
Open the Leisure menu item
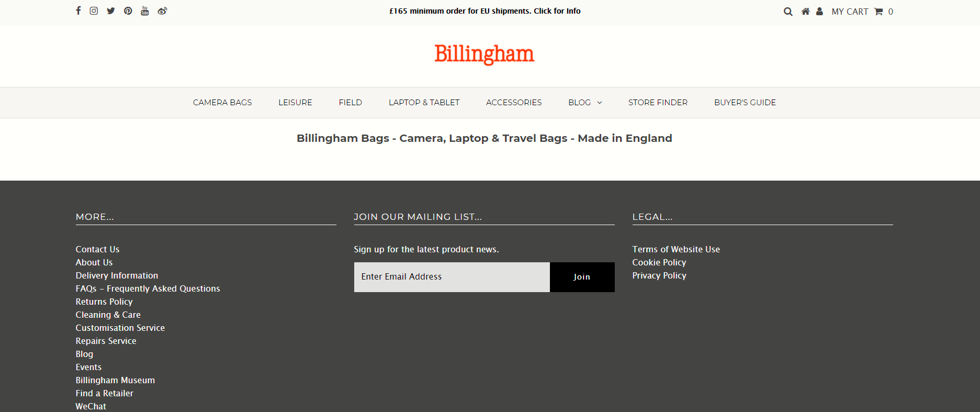pos(295,103)
